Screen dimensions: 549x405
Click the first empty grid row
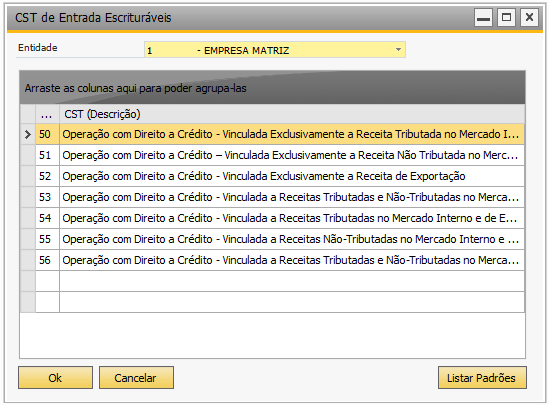coord(280,281)
